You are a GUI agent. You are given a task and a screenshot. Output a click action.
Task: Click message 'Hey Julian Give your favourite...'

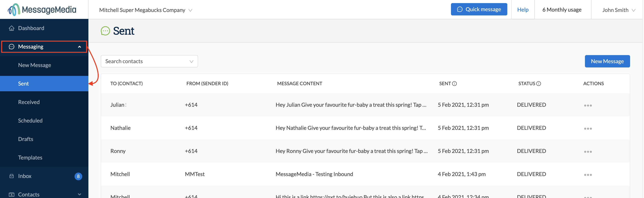(x=351, y=105)
